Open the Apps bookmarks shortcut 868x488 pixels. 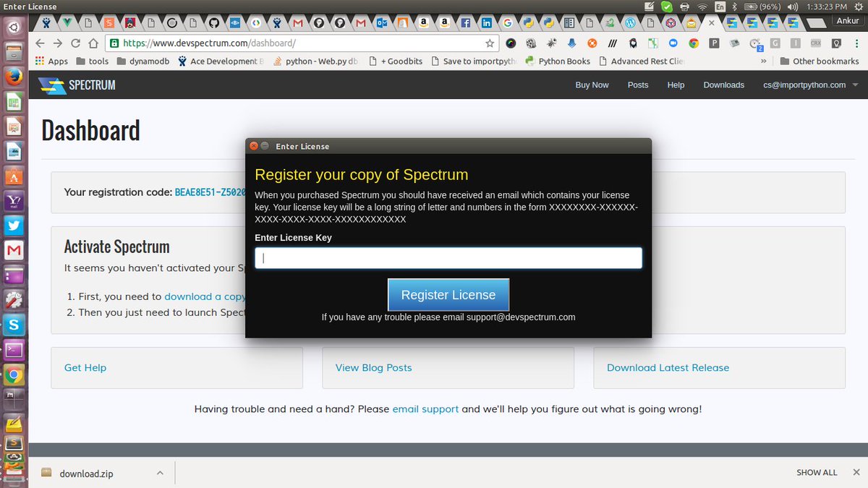51,61
